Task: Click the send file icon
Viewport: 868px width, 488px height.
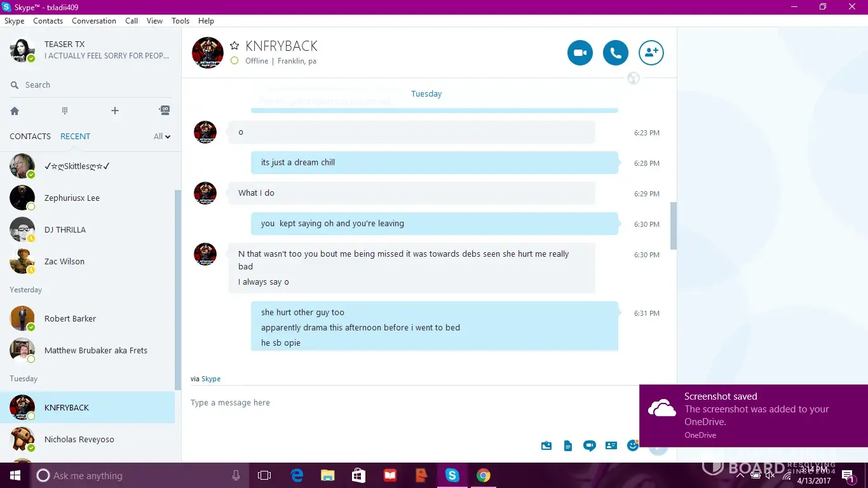Action: point(568,446)
